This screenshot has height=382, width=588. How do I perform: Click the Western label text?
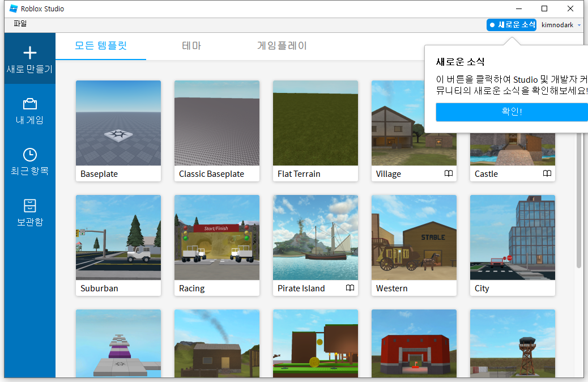click(x=392, y=288)
